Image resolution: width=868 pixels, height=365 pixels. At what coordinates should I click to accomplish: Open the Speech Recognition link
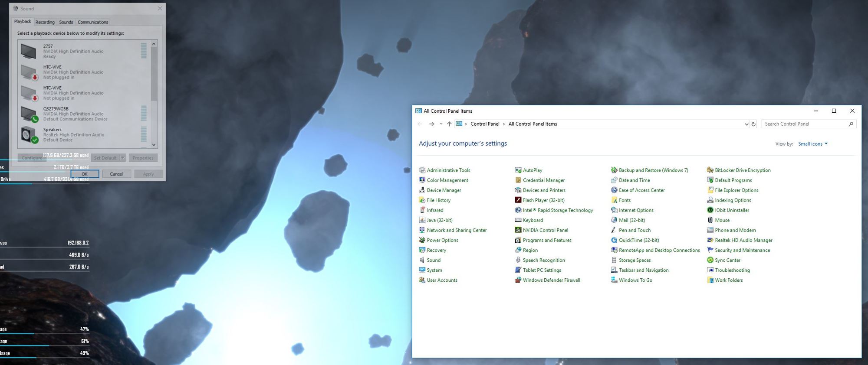click(544, 260)
